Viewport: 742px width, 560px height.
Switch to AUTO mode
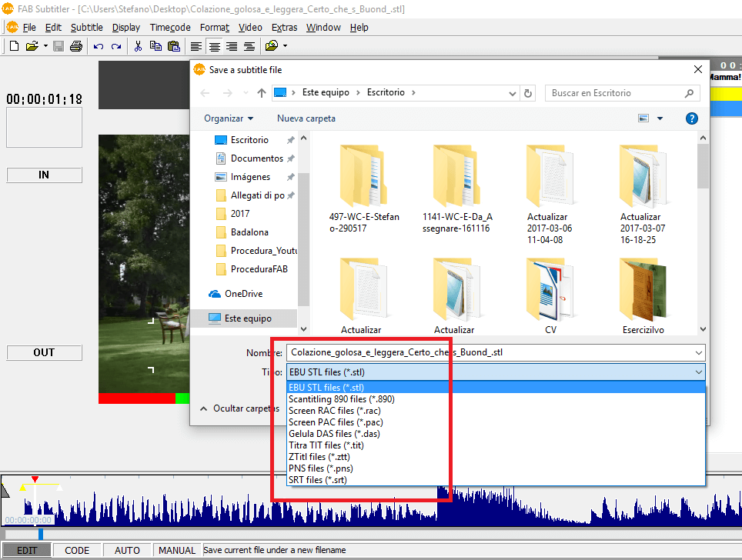[x=127, y=550]
